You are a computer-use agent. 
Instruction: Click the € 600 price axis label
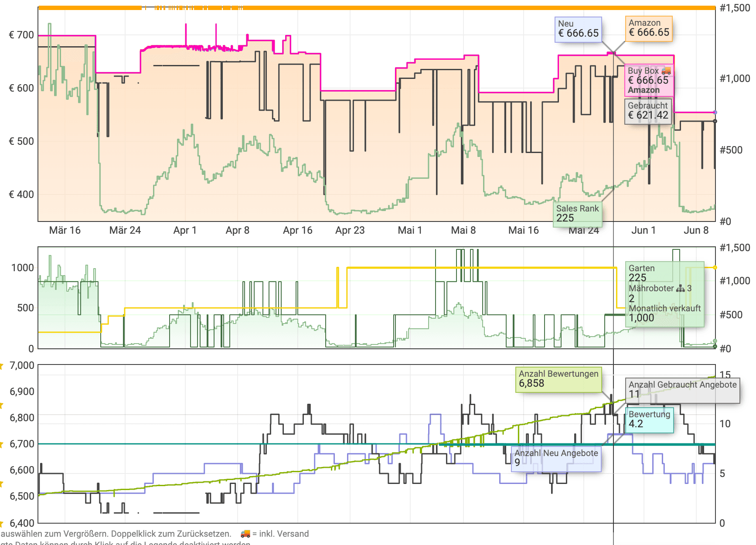21,88
